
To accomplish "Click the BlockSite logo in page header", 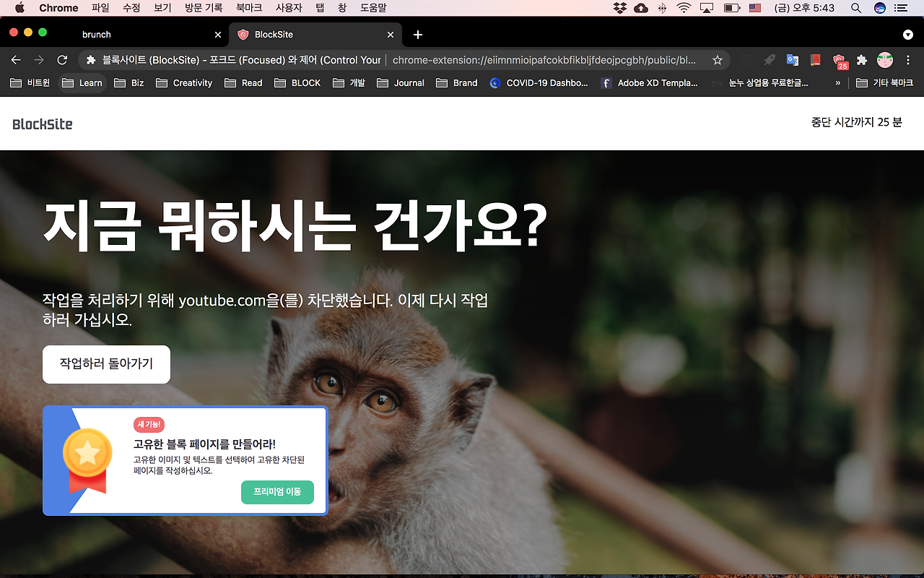I will coord(42,124).
